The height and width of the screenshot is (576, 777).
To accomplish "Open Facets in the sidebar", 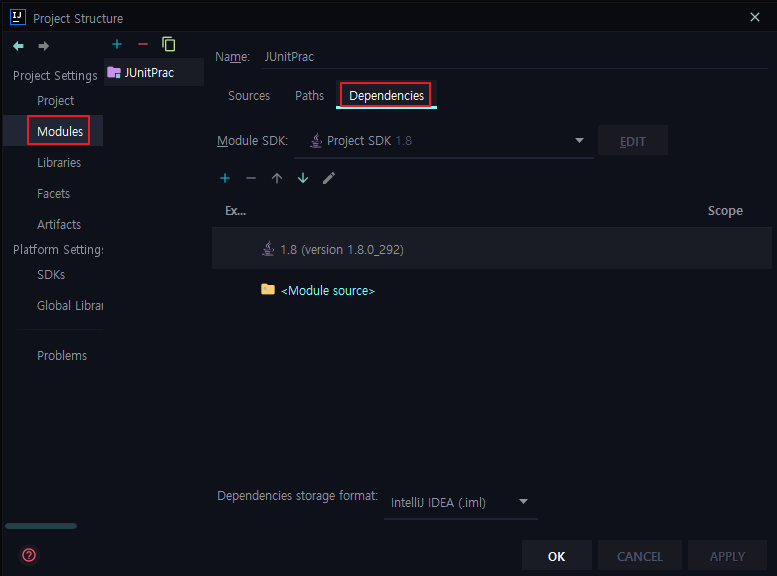I will (54, 193).
